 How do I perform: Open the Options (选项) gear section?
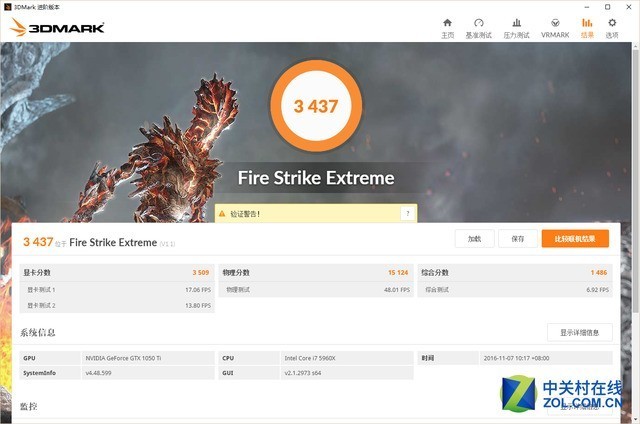pyautogui.click(x=612, y=28)
